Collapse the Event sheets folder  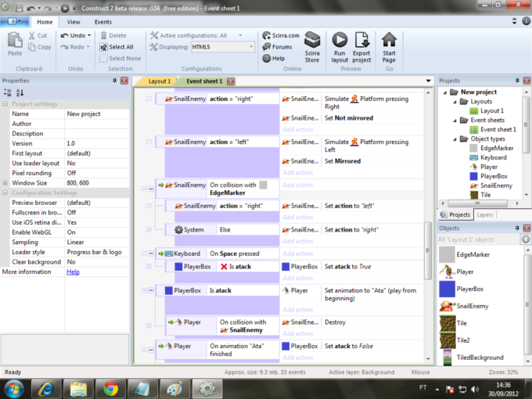[455, 120]
